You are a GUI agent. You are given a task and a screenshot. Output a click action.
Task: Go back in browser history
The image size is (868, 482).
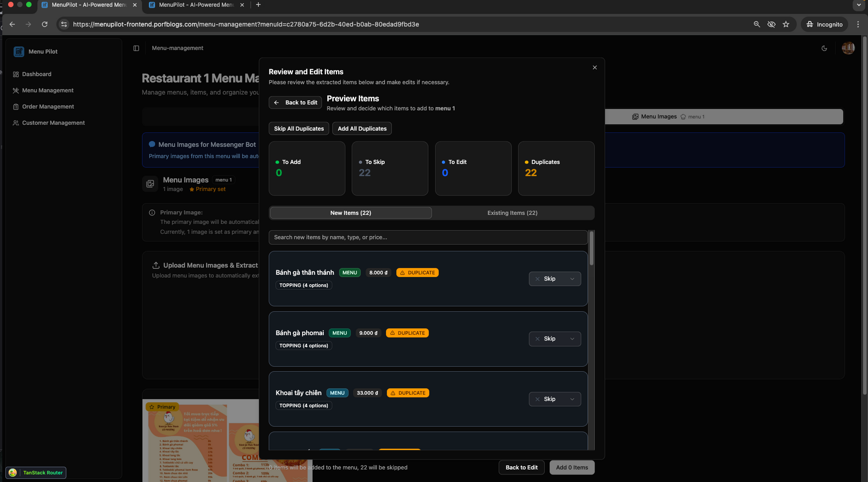click(12, 24)
